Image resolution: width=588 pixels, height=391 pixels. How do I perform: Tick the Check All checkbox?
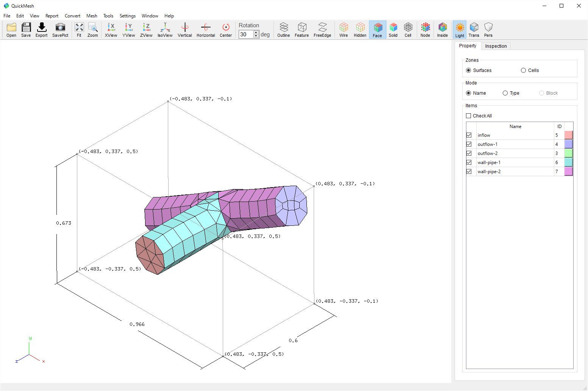(469, 116)
